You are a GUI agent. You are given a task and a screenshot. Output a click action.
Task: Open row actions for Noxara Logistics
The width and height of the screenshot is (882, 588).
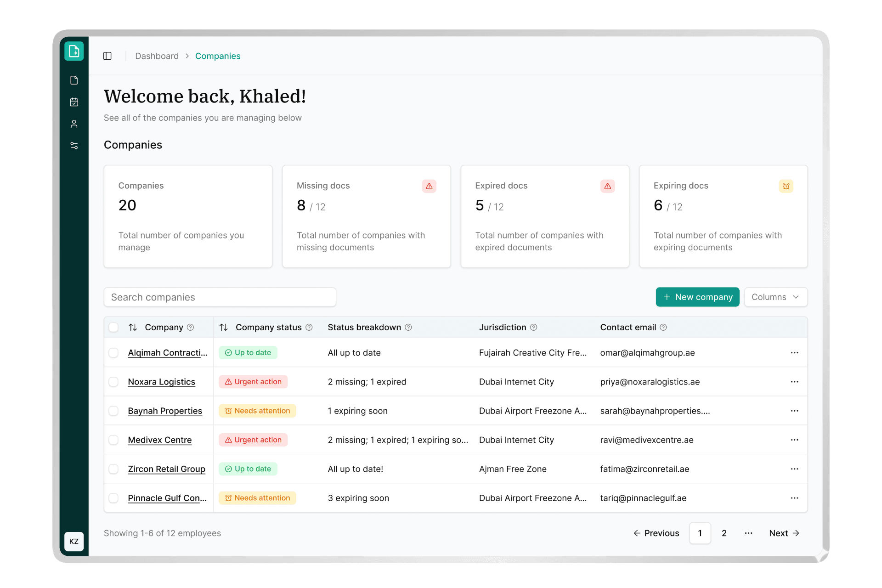click(x=794, y=382)
